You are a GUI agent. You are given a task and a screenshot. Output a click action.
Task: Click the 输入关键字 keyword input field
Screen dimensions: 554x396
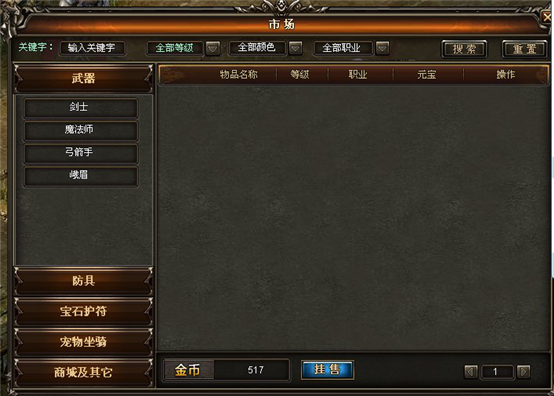coord(92,48)
